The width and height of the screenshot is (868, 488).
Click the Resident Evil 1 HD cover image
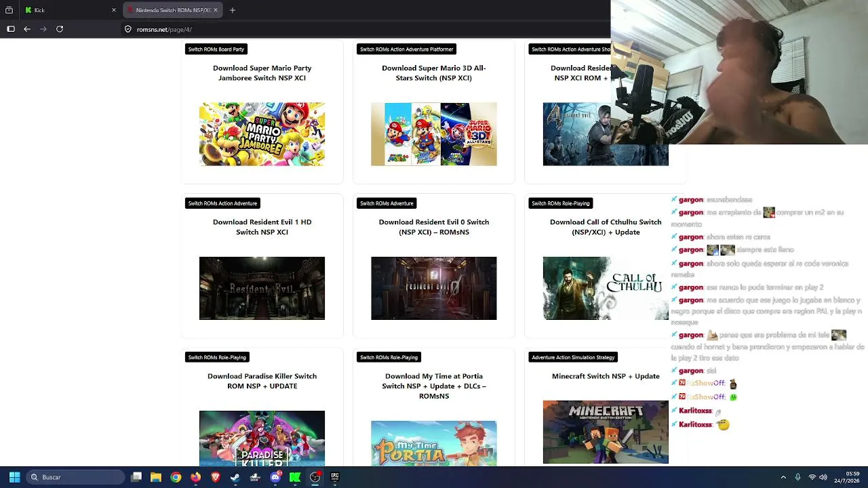262,288
